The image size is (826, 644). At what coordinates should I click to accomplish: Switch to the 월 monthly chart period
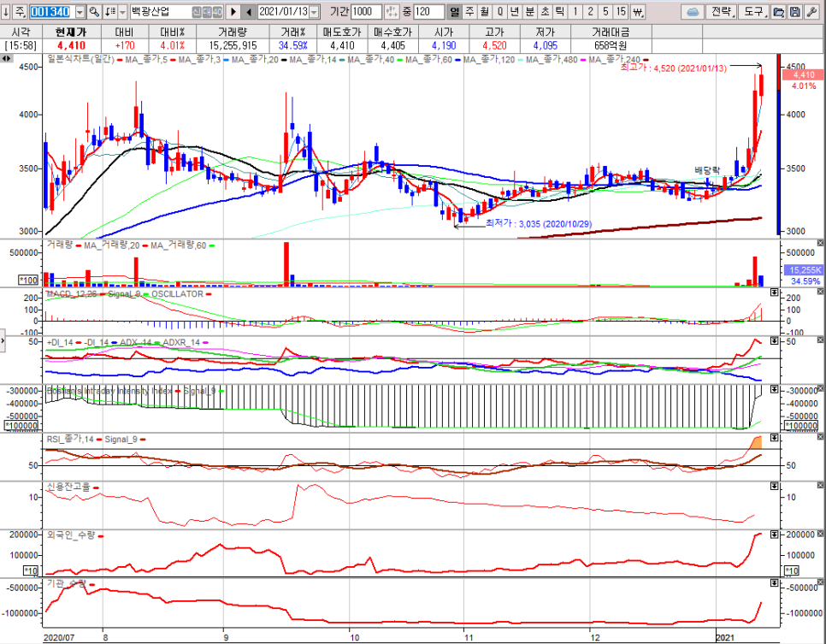pos(485,12)
